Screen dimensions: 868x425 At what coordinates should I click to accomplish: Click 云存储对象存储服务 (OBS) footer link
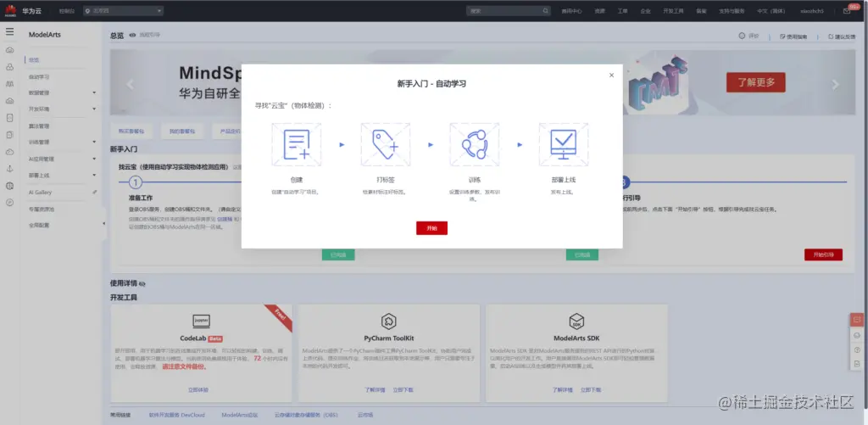tap(306, 415)
